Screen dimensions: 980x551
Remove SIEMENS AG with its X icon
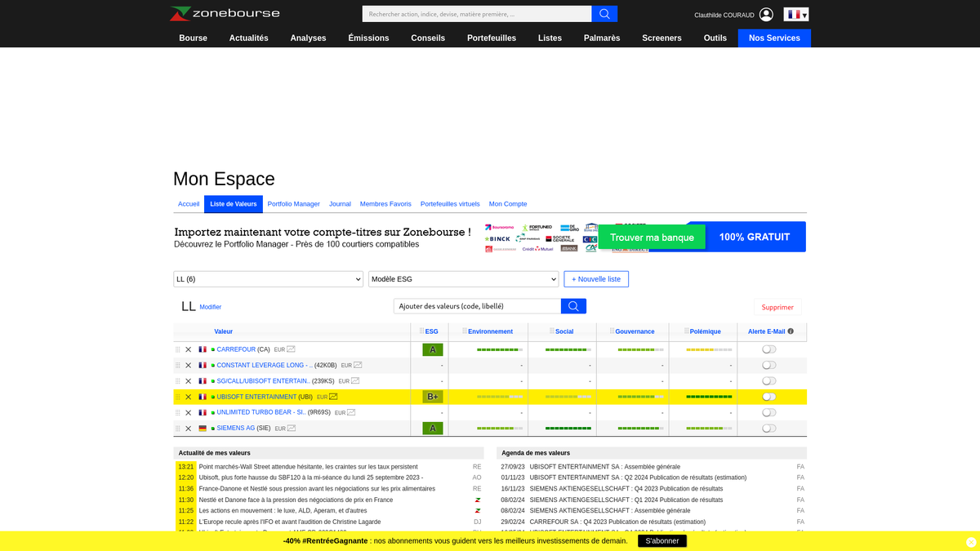click(x=188, y=429)
